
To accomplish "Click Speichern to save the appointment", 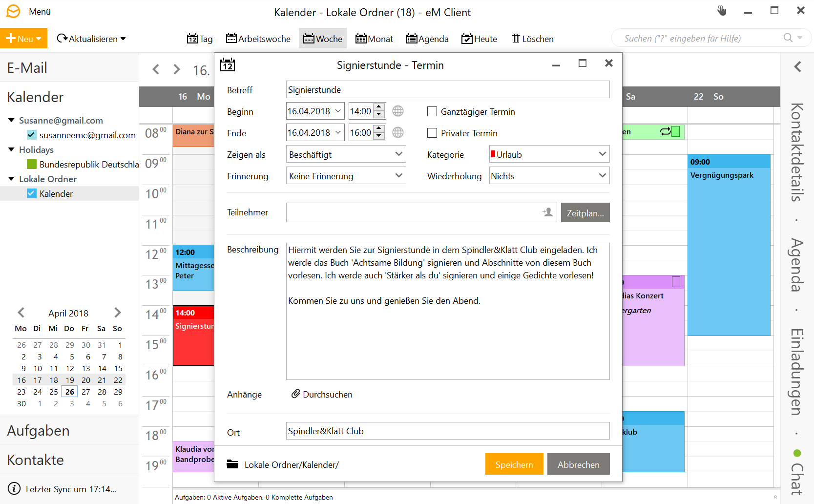I will 514,464.
